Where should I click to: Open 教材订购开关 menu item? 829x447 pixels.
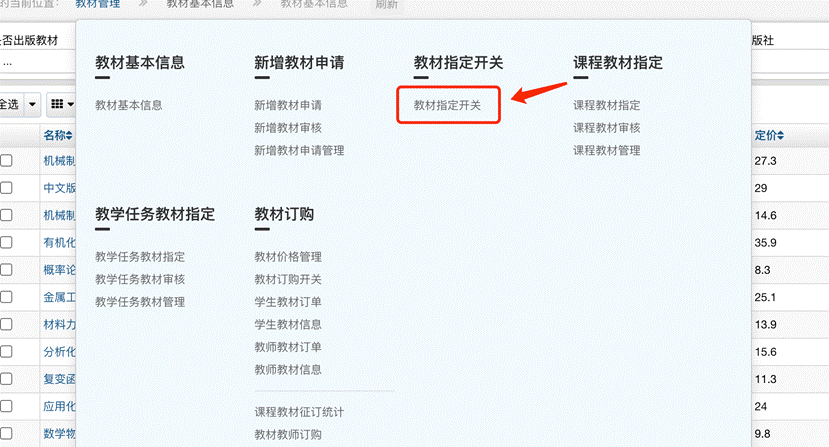[x=288, y=280]
